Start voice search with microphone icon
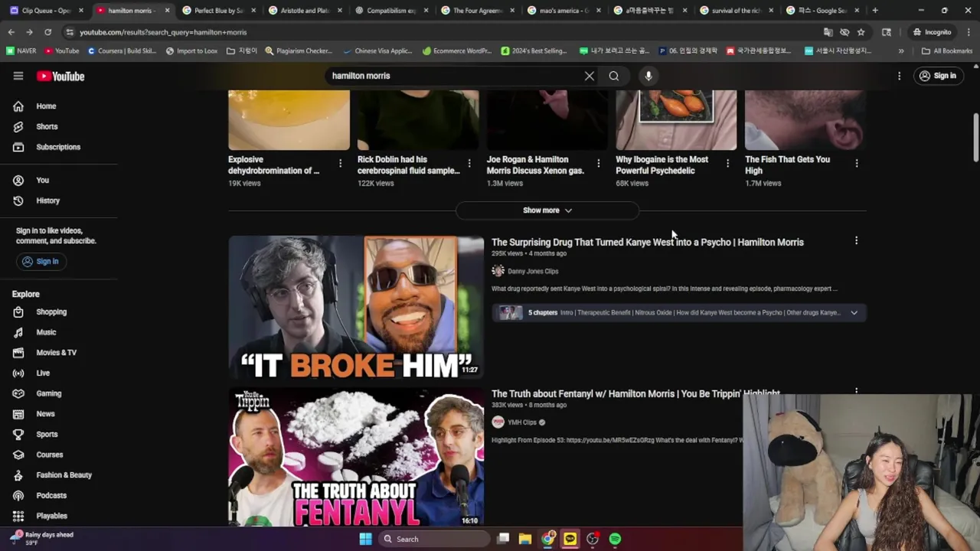The image size is (980, 551). [648, 76]
